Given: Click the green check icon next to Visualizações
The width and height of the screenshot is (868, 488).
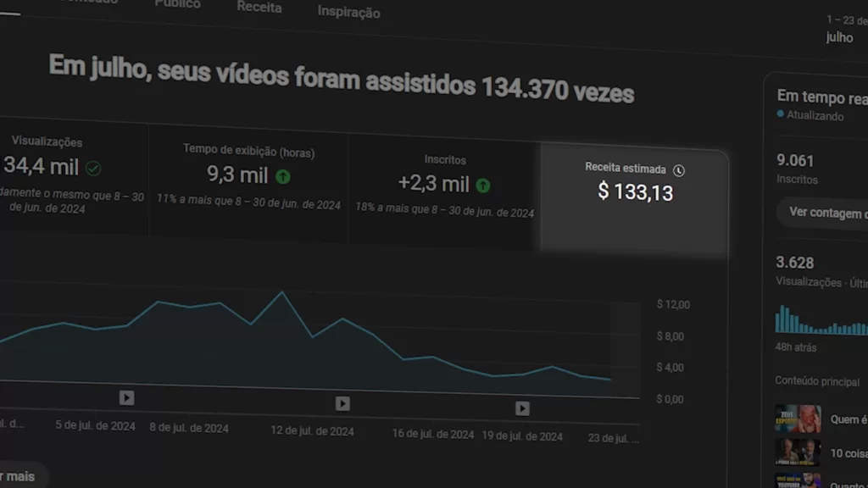Looking at the screenshot, I should [93, 169].
